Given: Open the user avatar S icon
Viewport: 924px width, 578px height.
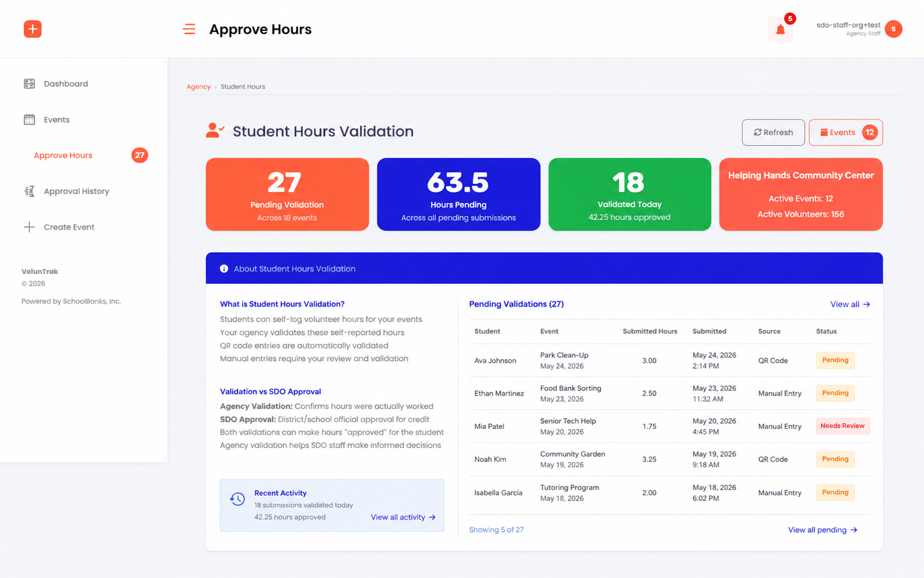Looking at the screenshot, I should tap(893, 29).
